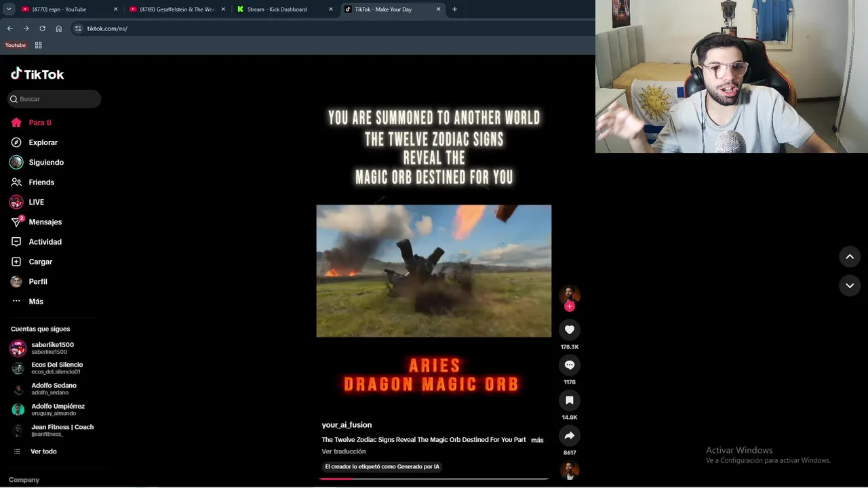The image size is (868, 488).
Task: Click the Siguiendo avatar icon
Action: [16, 163]
